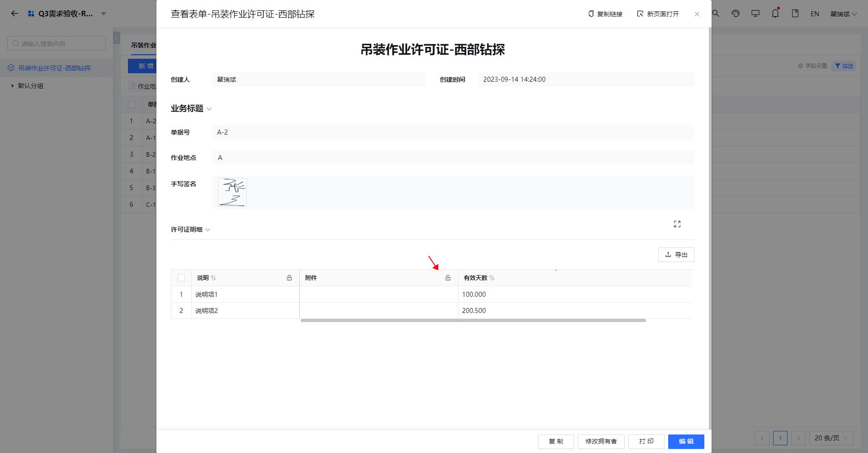Click the sidebar collapse handle
This screenshot has height=453, width=868.
117,38
